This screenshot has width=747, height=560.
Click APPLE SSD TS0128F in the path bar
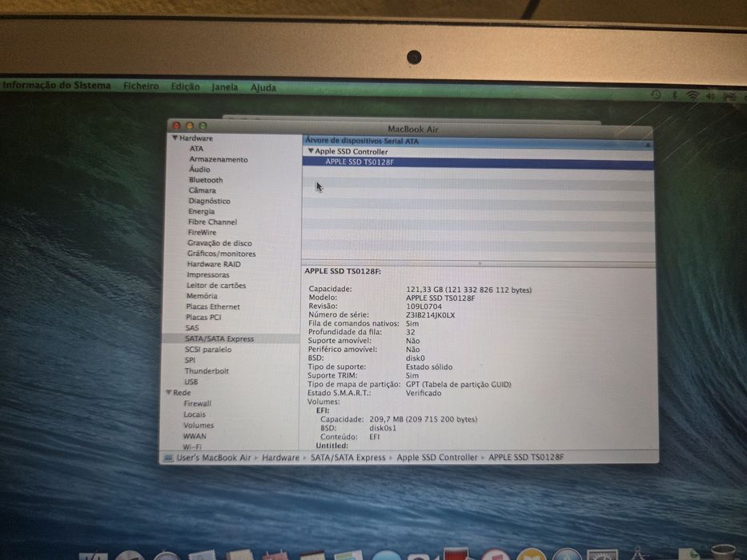point(526,457)
